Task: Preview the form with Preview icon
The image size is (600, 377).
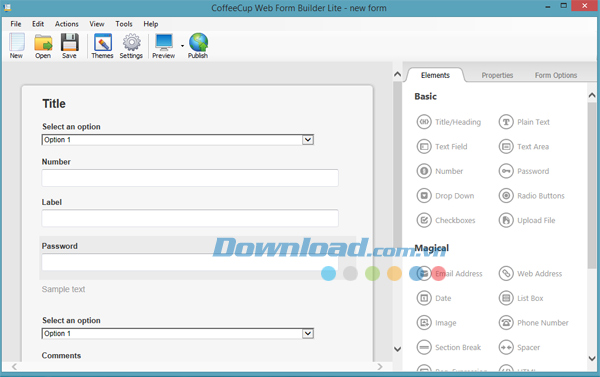Action: click(163, 46)
